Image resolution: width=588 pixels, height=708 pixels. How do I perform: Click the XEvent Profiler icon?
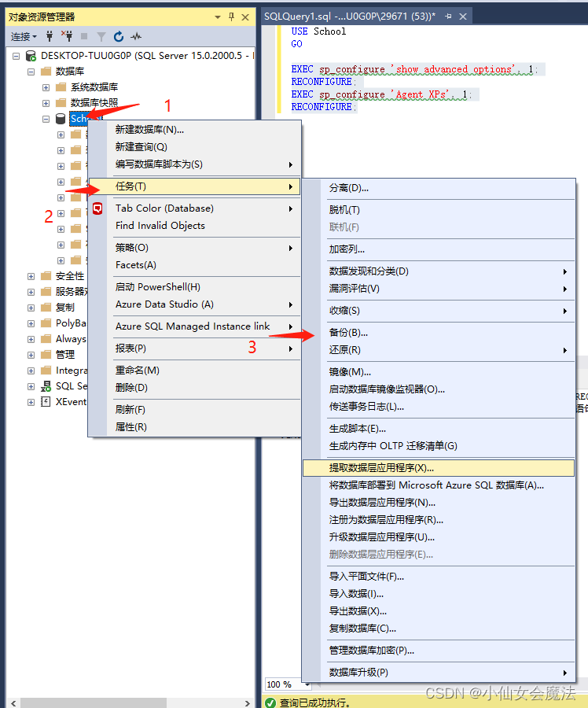click(46, 402)
